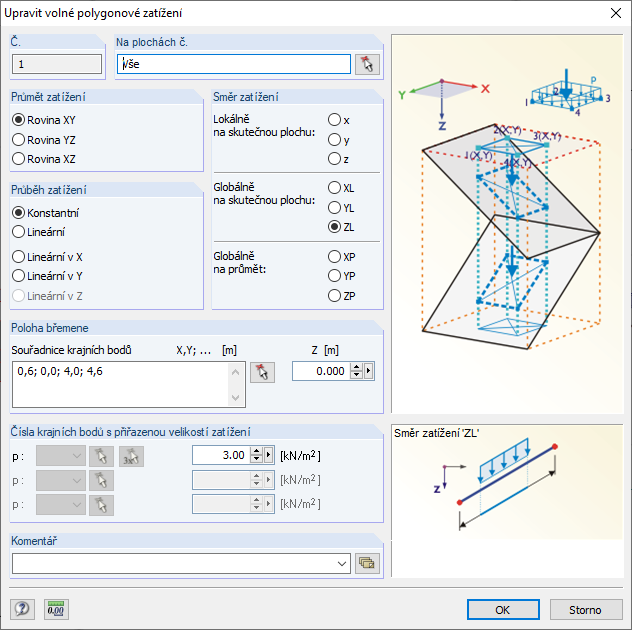
Task: Cancel with Storno button
Action: (586, 609)
